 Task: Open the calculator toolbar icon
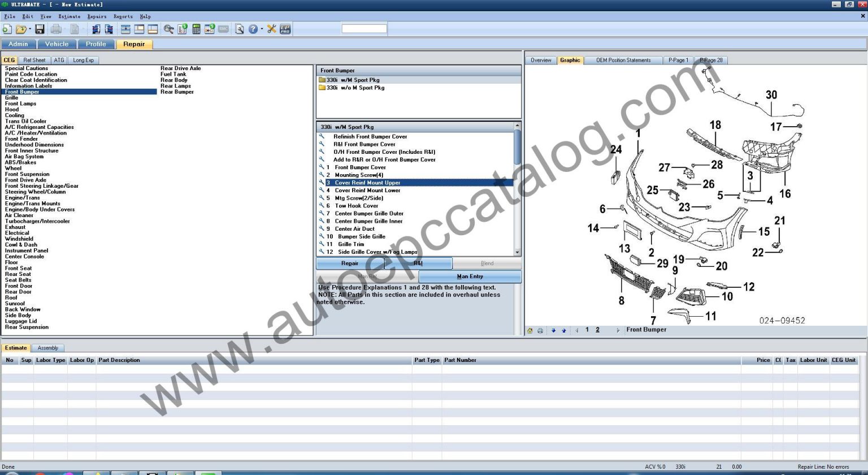[196, 29]
